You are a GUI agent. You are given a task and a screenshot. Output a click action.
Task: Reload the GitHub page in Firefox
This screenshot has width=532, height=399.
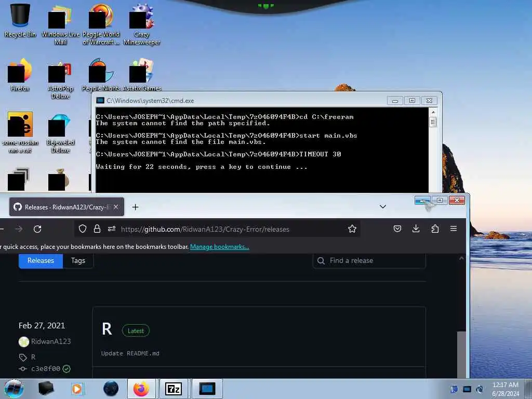click(37, 229)
